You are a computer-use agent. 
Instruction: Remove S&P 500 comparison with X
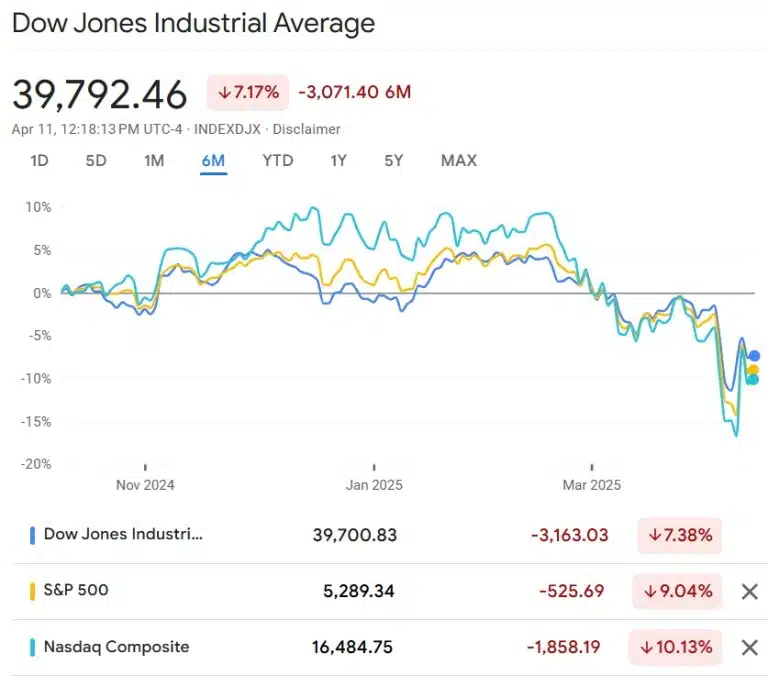[749, 591]
